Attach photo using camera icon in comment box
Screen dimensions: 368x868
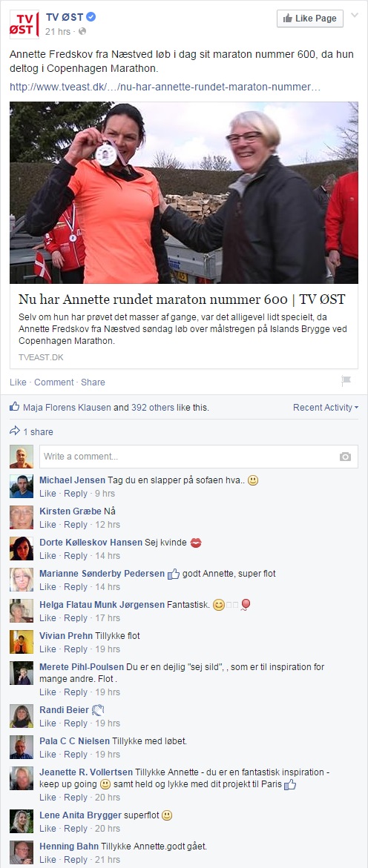tap(345, 457)
